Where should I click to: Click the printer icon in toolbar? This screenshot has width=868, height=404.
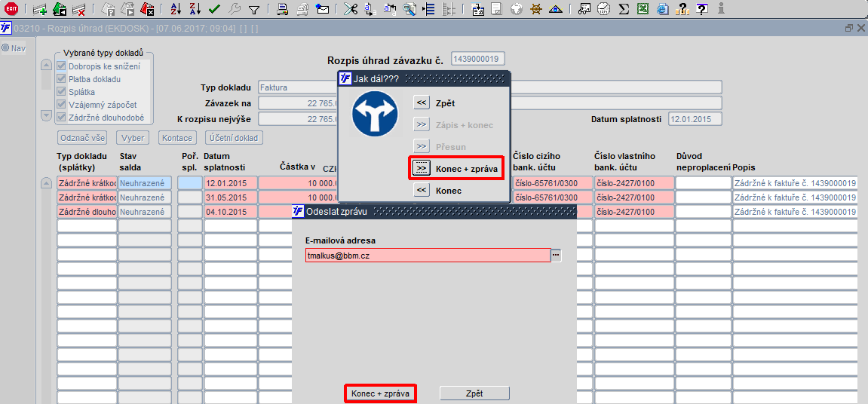click(x=282, y=9)
